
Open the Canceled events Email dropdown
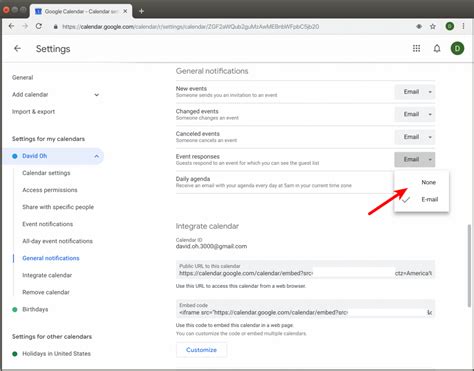[415, 137]
